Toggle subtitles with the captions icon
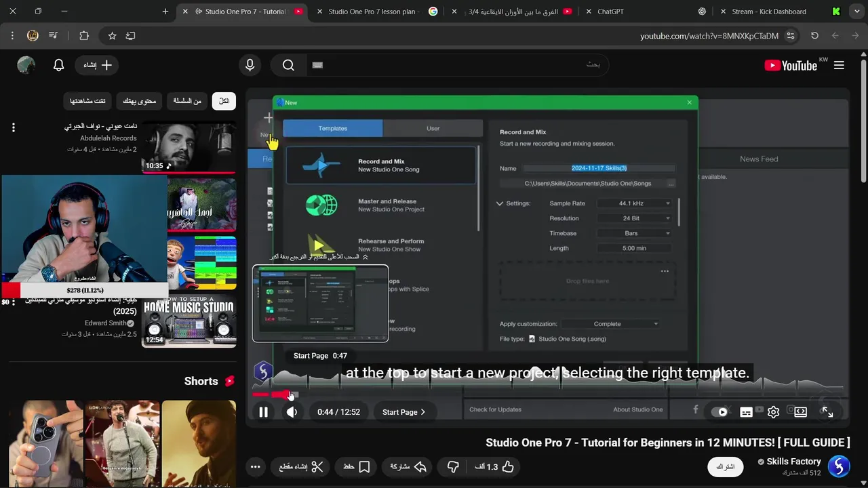Screen dimensions: 868x488 [746, 412]
